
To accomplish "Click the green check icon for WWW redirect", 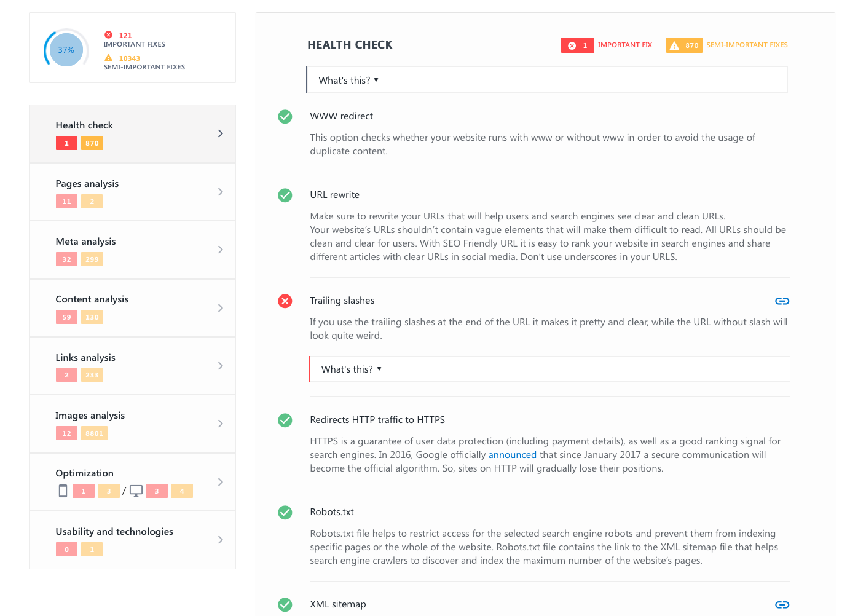I will click(285, 116).
